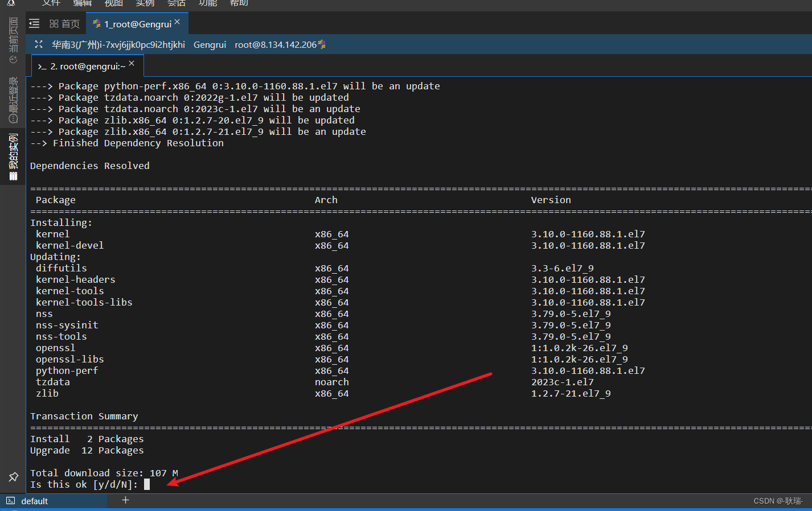812x511 pixels.
Task: Click instance name 华南3(广州)i-7xvj6jjk0pc9i2htjkhi
Action: (x=118, y=44)
